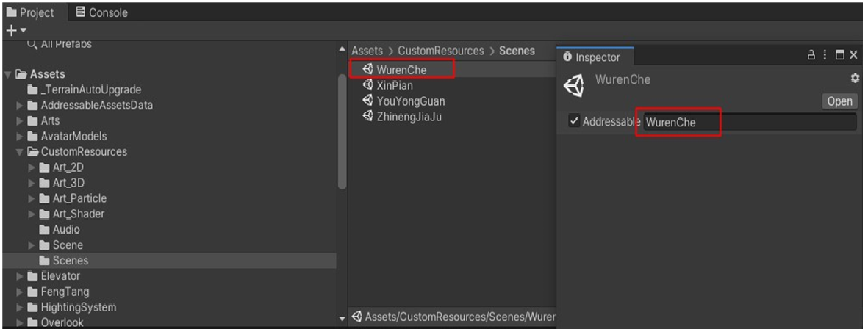This screenshot has height=329, width=868.
Task: Click the folder tree vertical scrollbar
Action: coord(342,132)
